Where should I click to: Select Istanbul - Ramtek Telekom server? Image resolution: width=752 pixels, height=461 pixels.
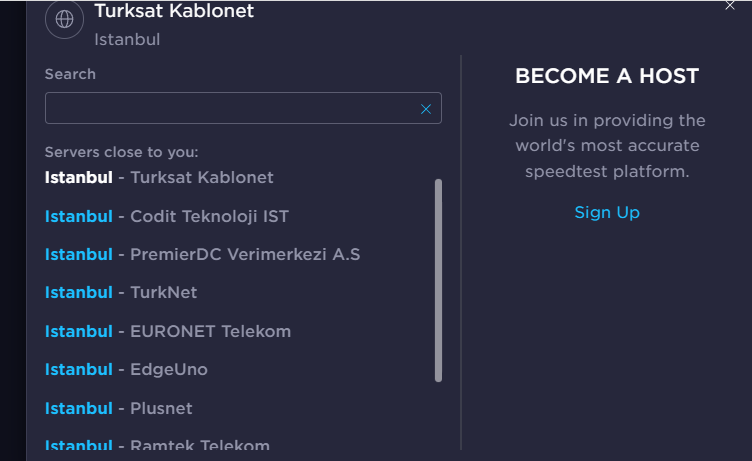tap(157, 444)
